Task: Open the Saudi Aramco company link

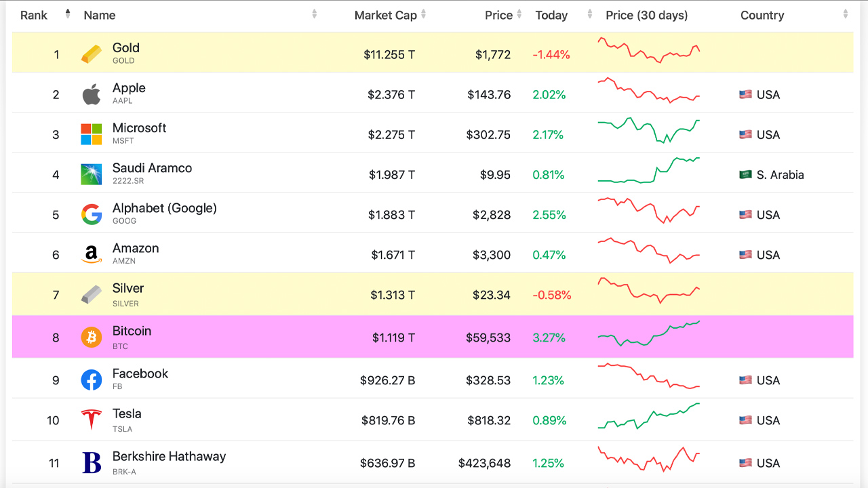Action: (152, 168)
